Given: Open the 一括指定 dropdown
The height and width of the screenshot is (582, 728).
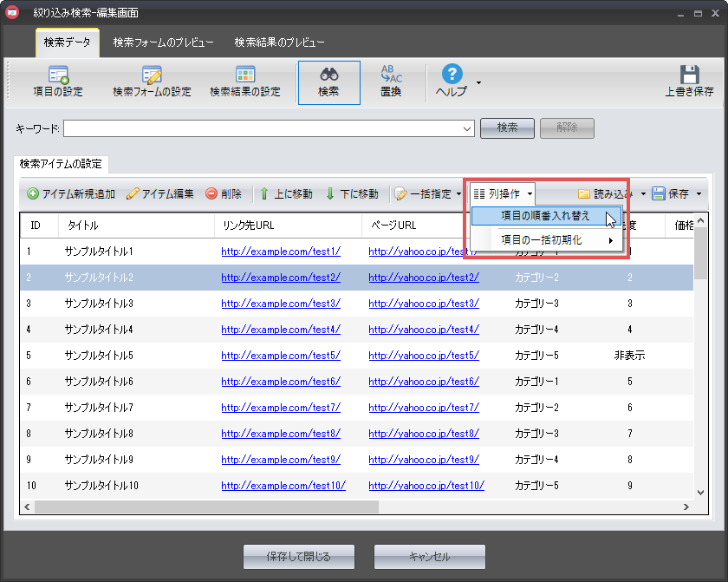Looking at the screenshot, I should coord(428,194).
